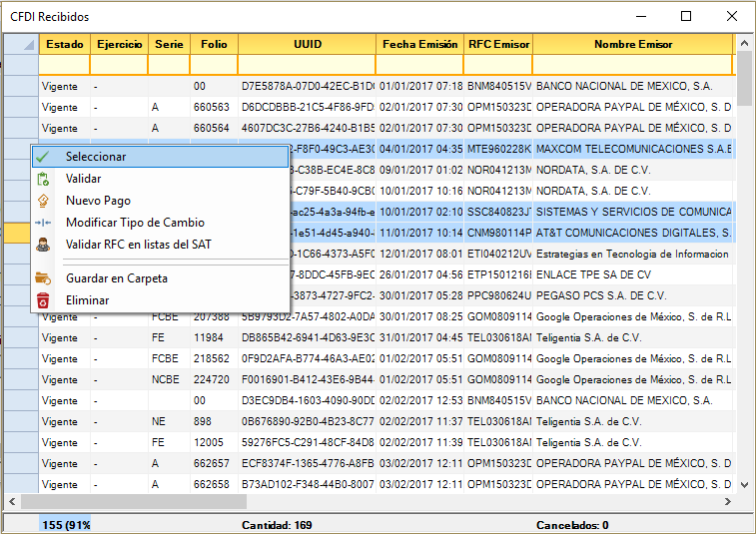Click the Modificar Tipo de Cambio arrows icon
The height and width of the screenshot is (534, 756).
(x=43, y=223)
